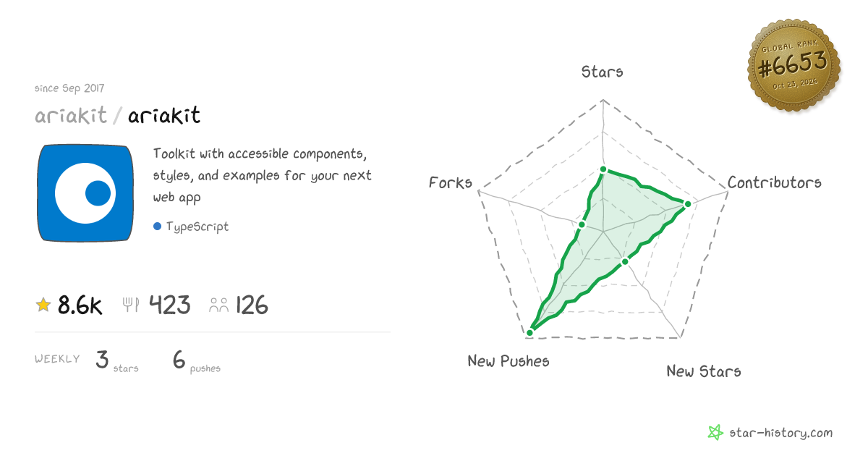Viewport: 868px width, 456px height.
Task: Click the gold global rank medal badge
Action: [x=793, y=66]
